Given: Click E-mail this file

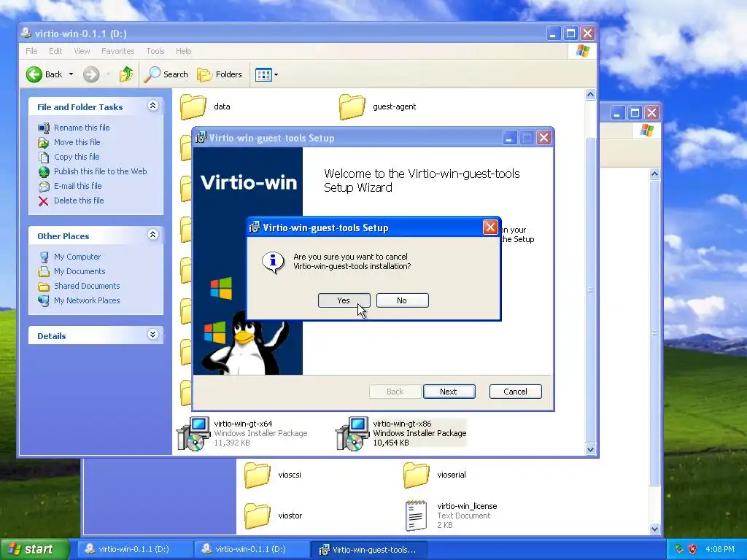Looking at the screenshot, I should (x=77, y=186).
